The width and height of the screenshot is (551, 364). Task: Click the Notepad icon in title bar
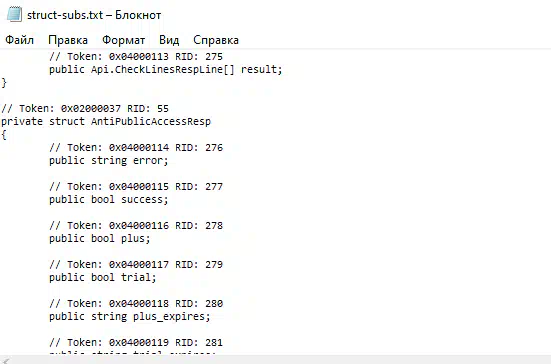coord(14,15)
